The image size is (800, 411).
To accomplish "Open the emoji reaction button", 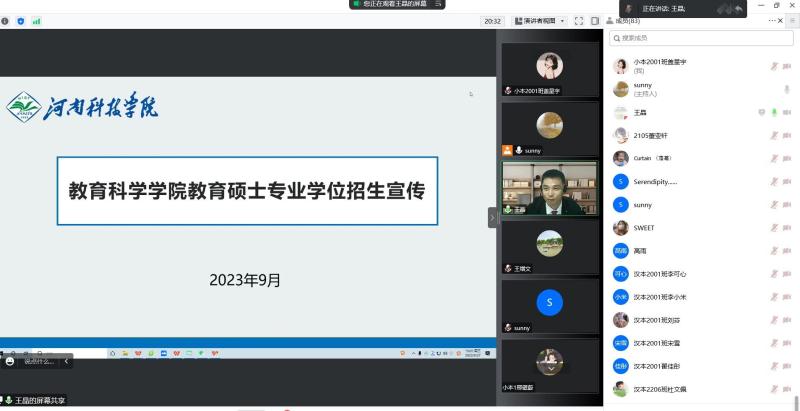I will [x=10, y=361].
